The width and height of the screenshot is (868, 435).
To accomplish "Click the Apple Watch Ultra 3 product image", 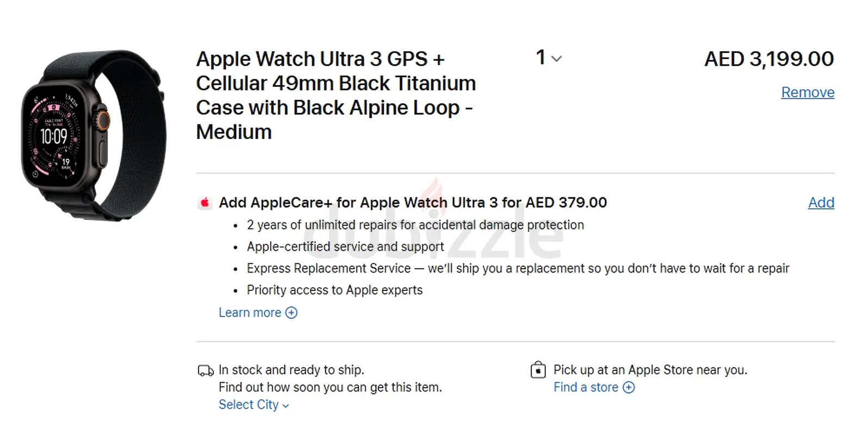I will click(94, 135).
